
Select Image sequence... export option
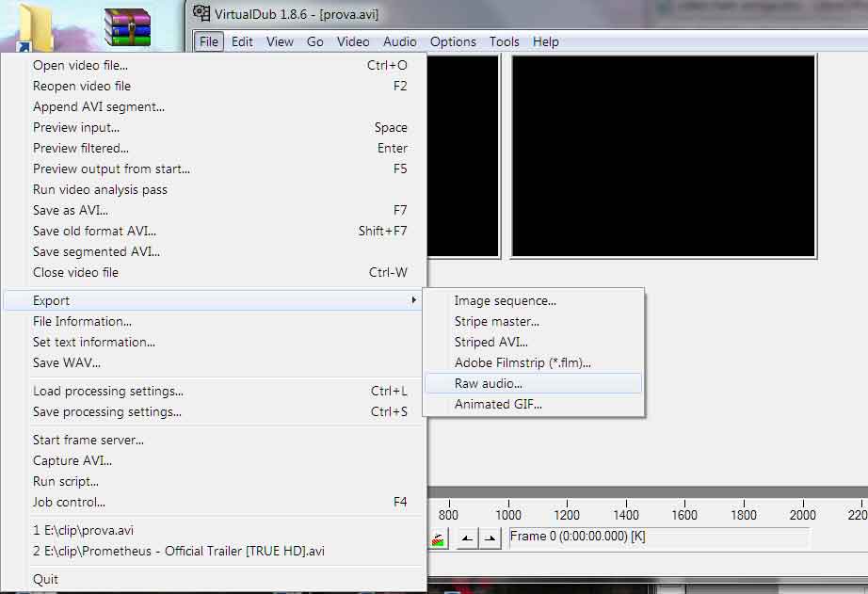click(x=534, y=300)
